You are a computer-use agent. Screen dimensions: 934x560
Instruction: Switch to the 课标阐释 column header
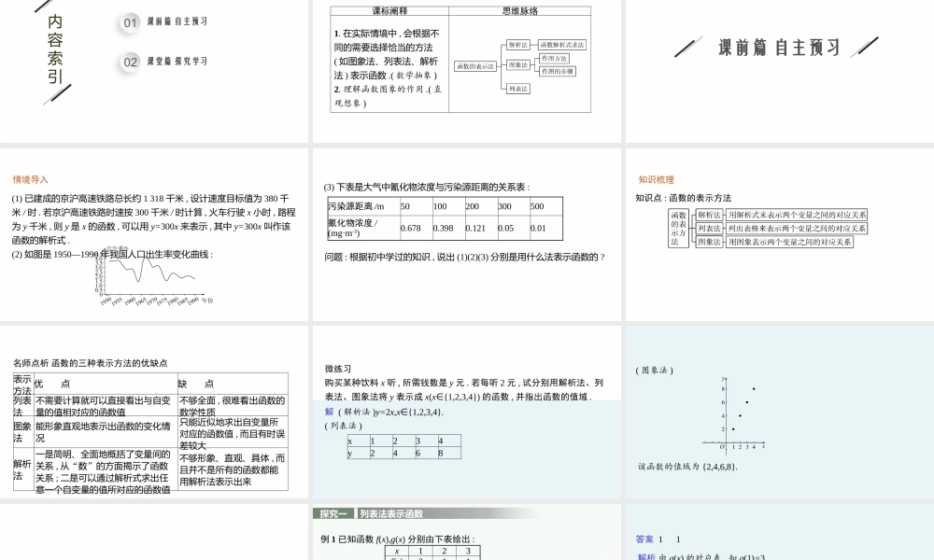pyautogui.click(x=388, y=10)
